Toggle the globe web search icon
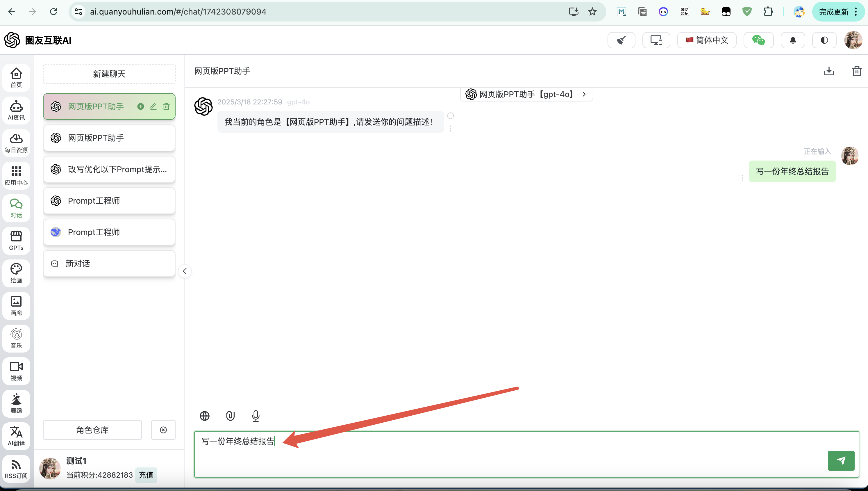This screenshot has height=491, width=868. tap(205, 416)
